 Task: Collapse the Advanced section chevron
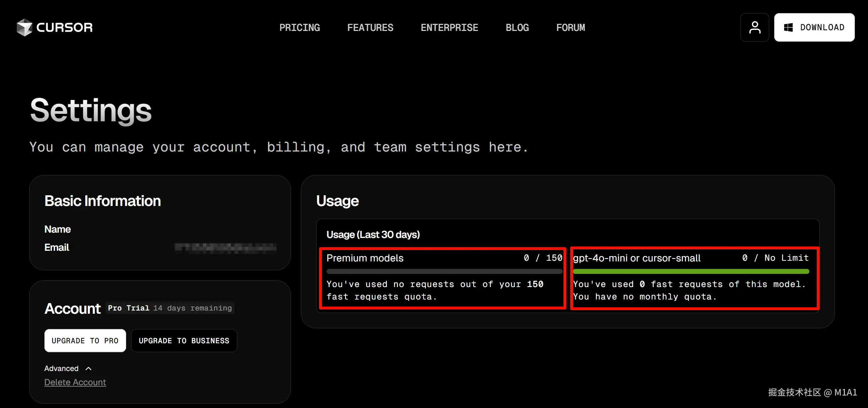[x=89, y=369]
